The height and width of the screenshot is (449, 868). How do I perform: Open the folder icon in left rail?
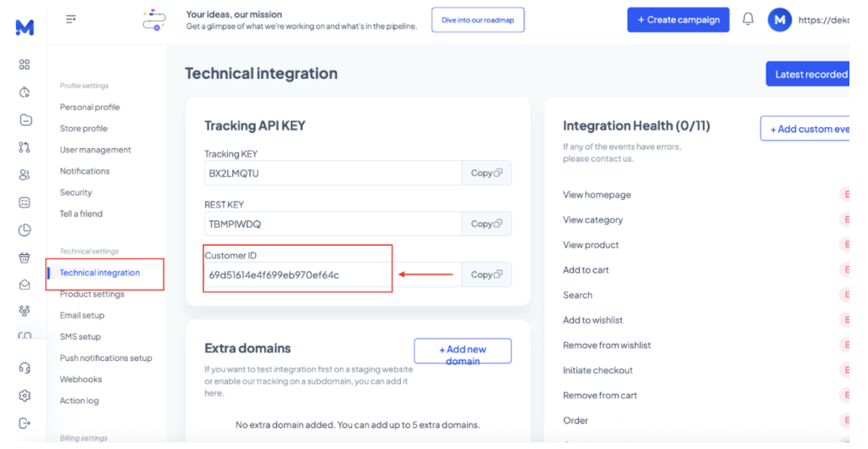[x=25, y=119]
